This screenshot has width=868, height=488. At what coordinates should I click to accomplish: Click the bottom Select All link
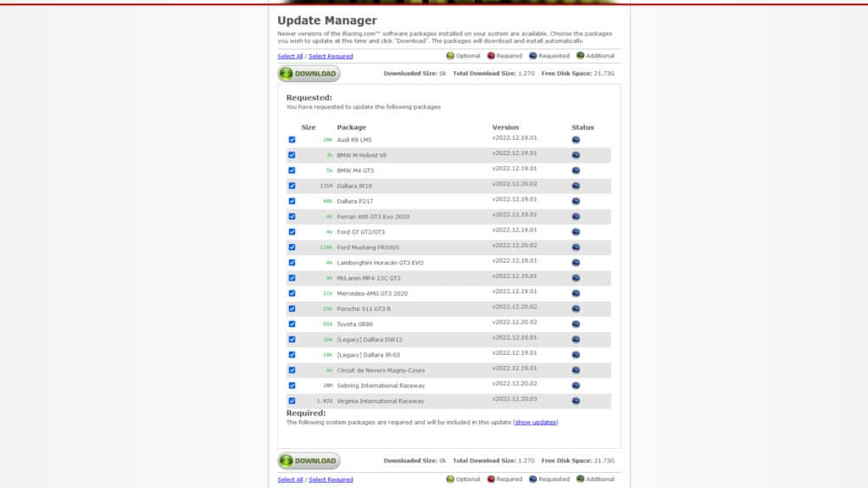pyautogui.click(x=290, y=480)
